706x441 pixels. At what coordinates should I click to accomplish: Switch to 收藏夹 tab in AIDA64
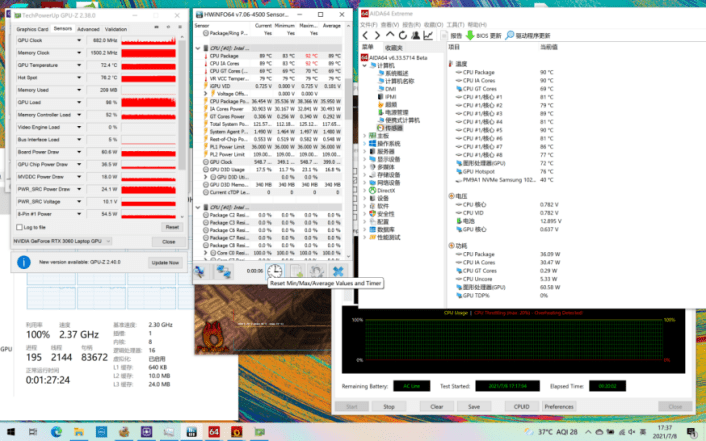click(x=394, y=47)
